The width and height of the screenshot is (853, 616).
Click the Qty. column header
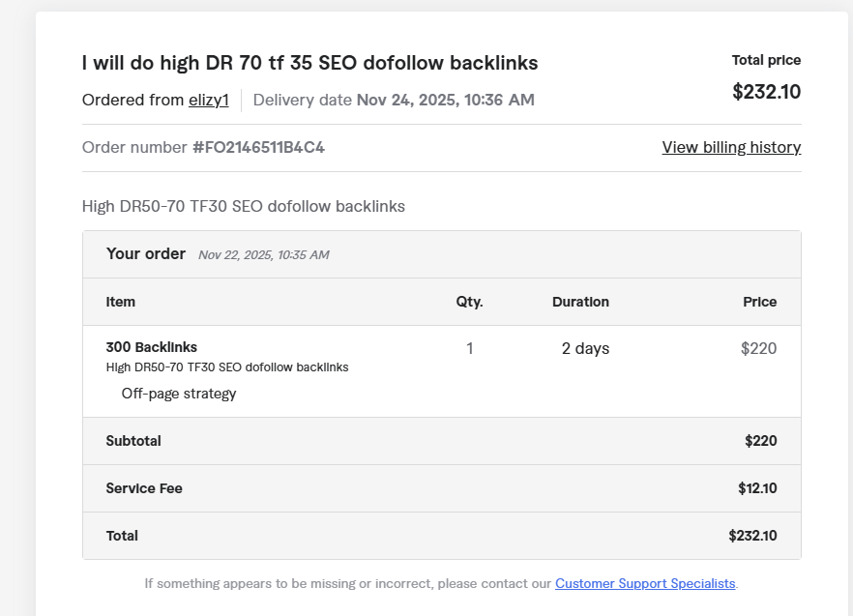click(x=469, y=302)
